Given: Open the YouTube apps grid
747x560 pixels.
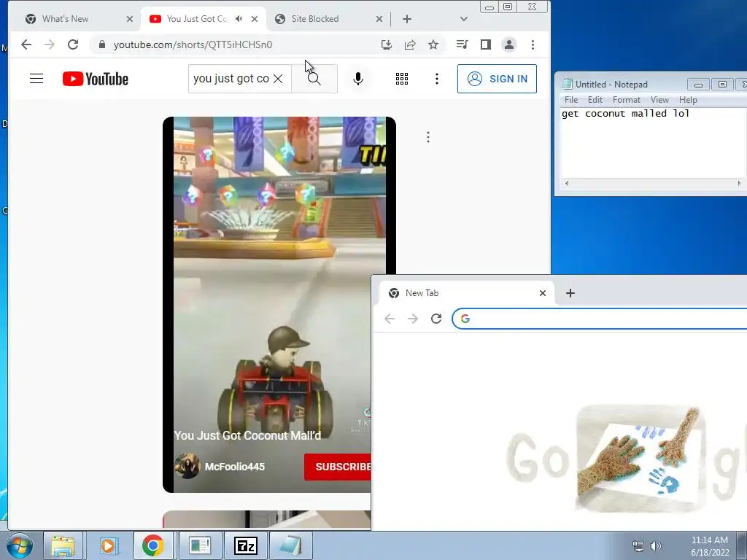Looking at the screenshot, I should point(402,79).
